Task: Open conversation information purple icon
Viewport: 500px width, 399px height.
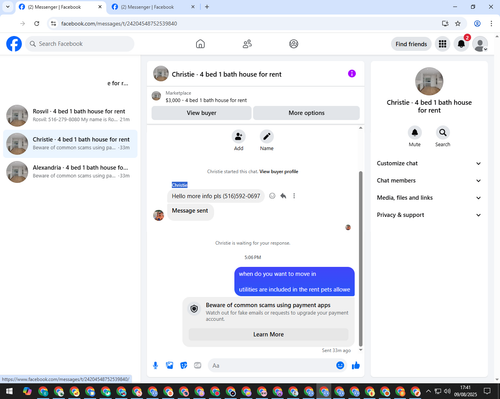Action: 352,74
